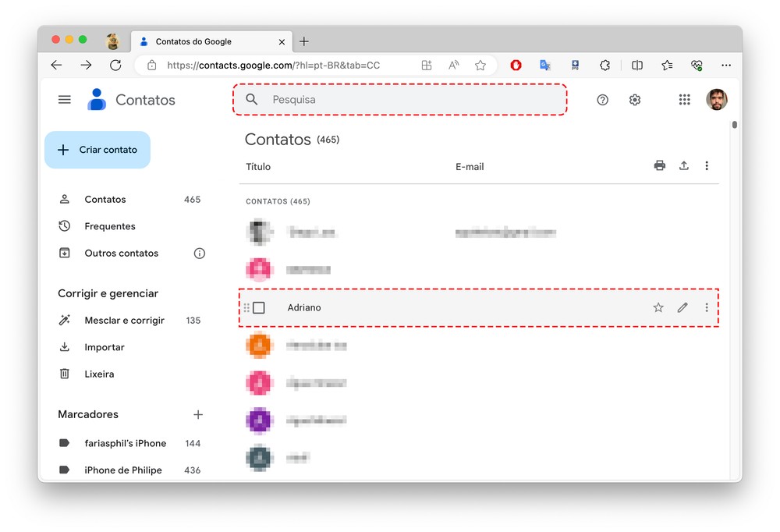
Task: Print the contacts list
Action: click(660, 165)
